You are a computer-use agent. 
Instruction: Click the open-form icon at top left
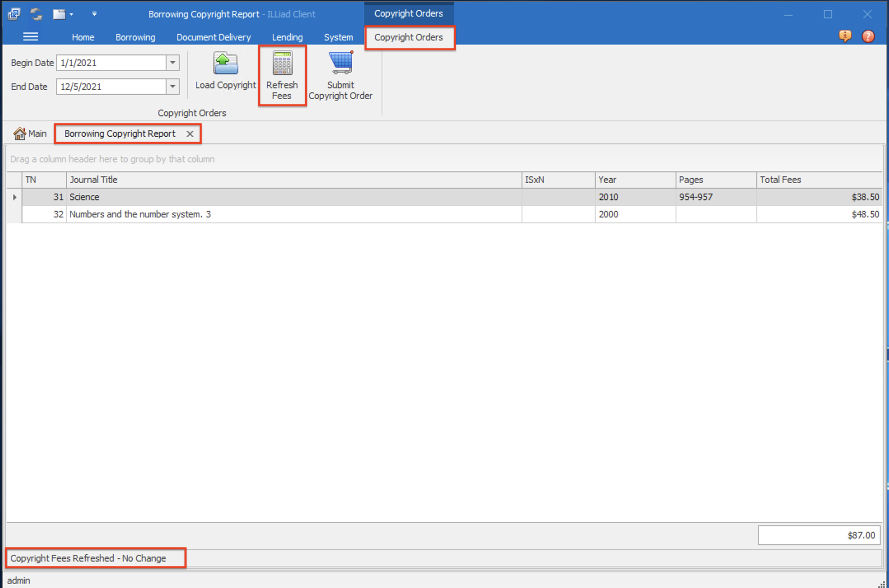pyautogui.click(x=14, y=14)
